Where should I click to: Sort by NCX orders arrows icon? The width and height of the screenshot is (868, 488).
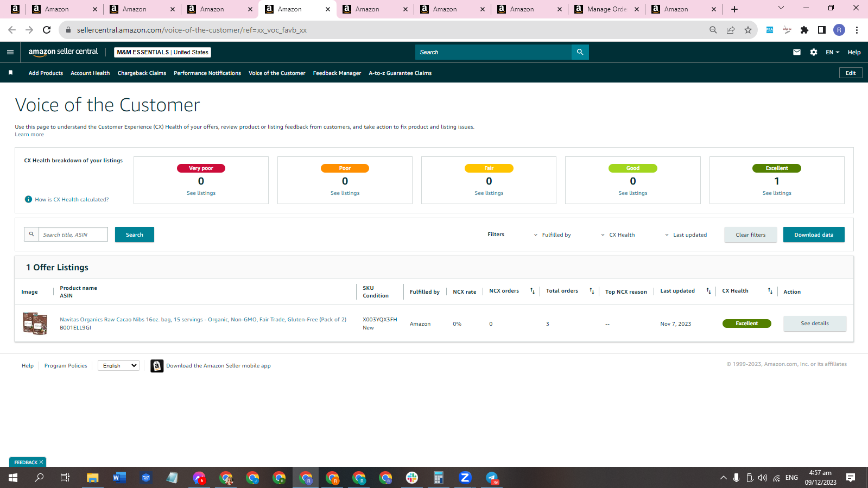point(533,291)
